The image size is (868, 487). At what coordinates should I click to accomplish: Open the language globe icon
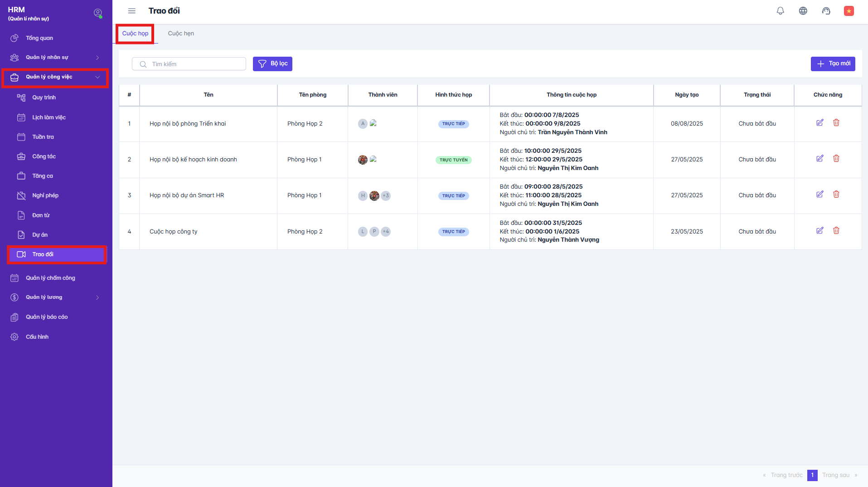pyautogui.click(x=803, y=11)
